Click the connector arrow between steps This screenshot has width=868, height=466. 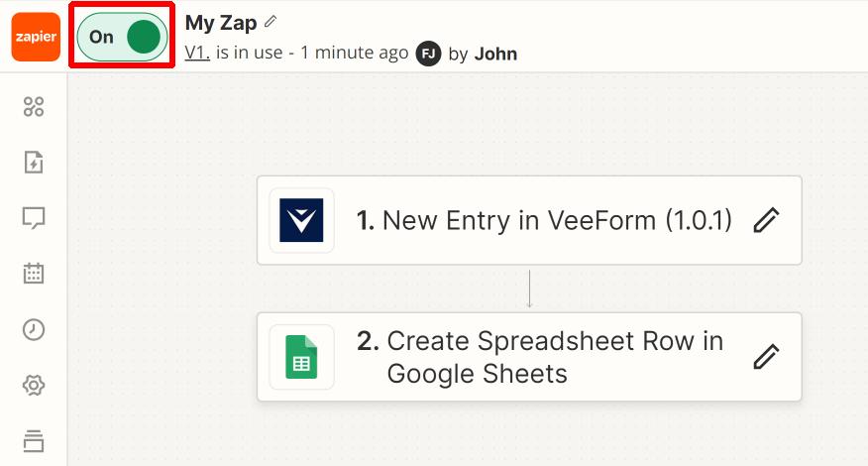529,289
